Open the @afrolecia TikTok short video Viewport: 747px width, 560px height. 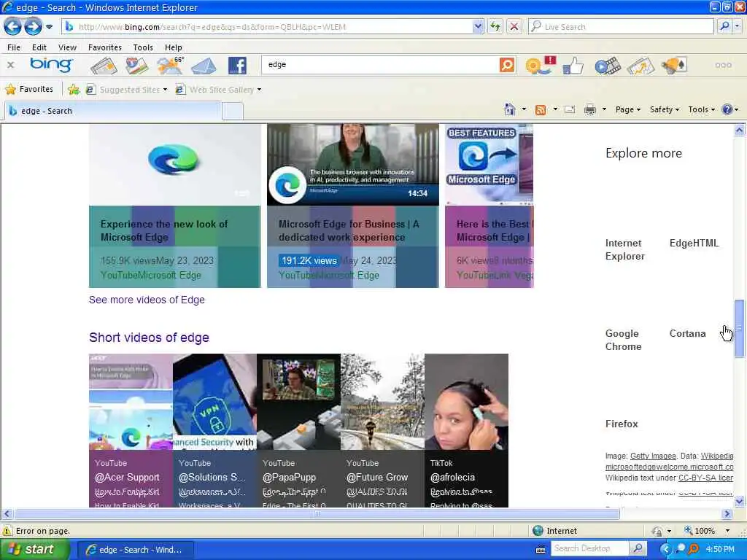[x=466, y=430]
